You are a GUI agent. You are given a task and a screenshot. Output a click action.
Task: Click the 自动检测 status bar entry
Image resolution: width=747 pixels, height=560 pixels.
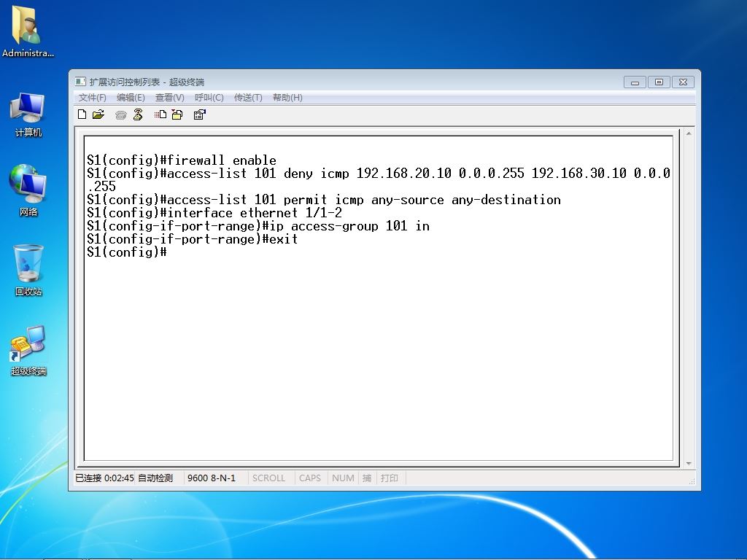point(155,478)
